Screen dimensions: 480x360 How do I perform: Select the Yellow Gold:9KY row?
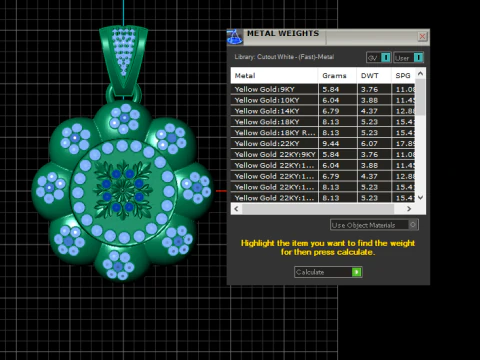point(323,89)
